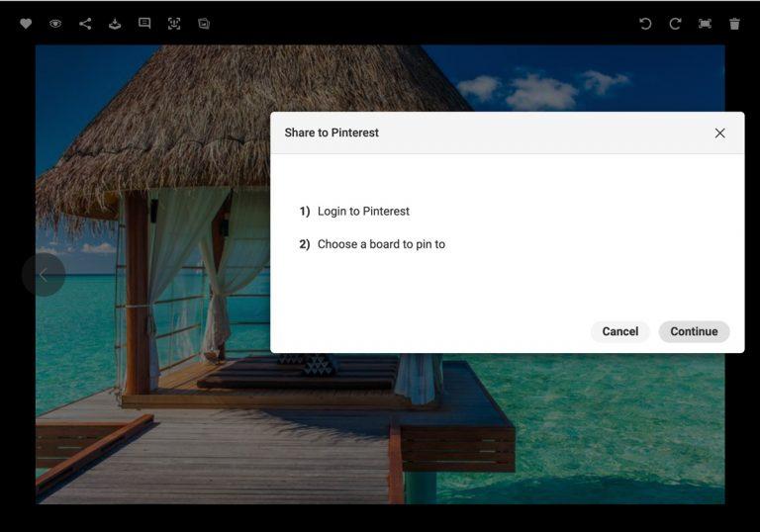
Task: Delete photo with trash icon
Action: click(x=734, y=24)
